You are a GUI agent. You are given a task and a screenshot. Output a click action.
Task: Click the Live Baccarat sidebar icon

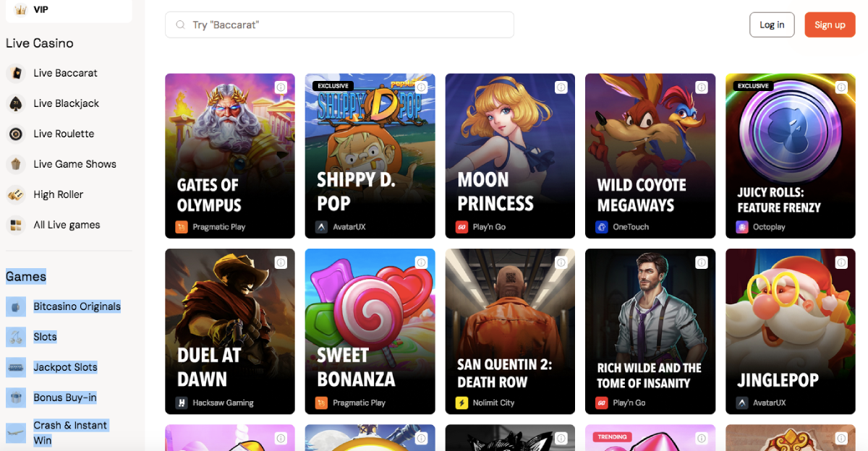tap(15, 73)
